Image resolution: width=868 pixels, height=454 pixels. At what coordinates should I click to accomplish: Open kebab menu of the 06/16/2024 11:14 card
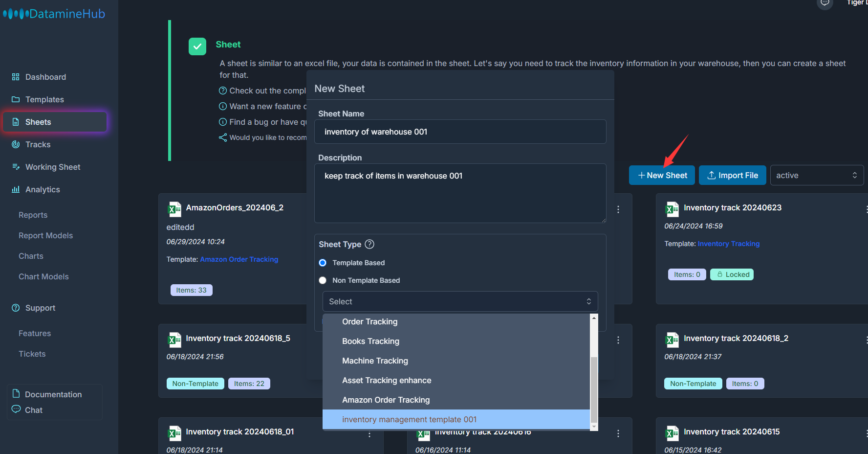point(618,433)
